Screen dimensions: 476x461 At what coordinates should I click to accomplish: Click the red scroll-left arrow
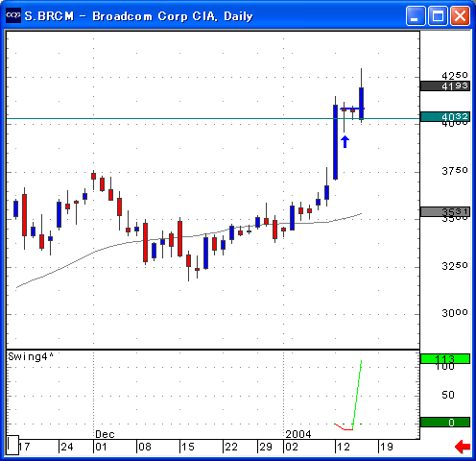click(x=463, y=447)
